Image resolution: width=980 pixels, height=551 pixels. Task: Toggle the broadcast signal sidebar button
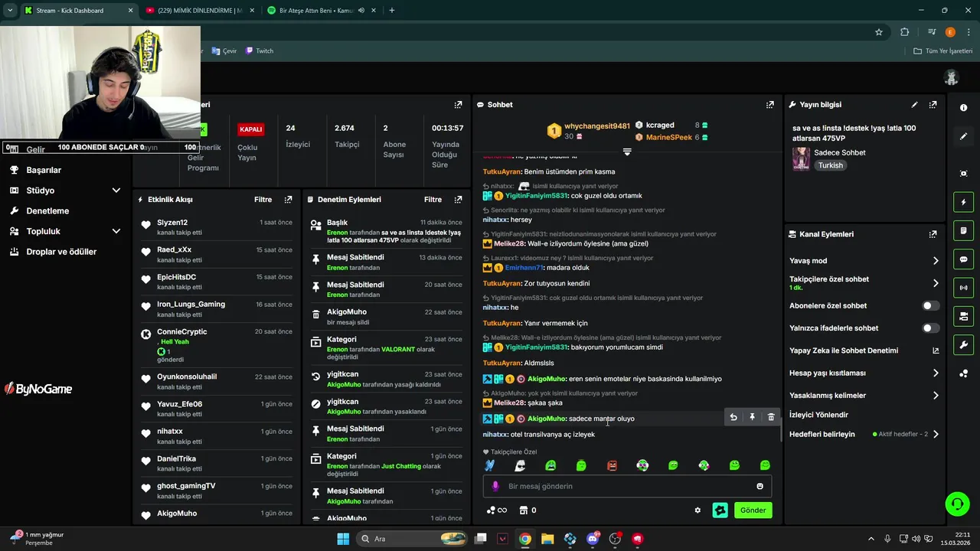[x=963, y=288]
